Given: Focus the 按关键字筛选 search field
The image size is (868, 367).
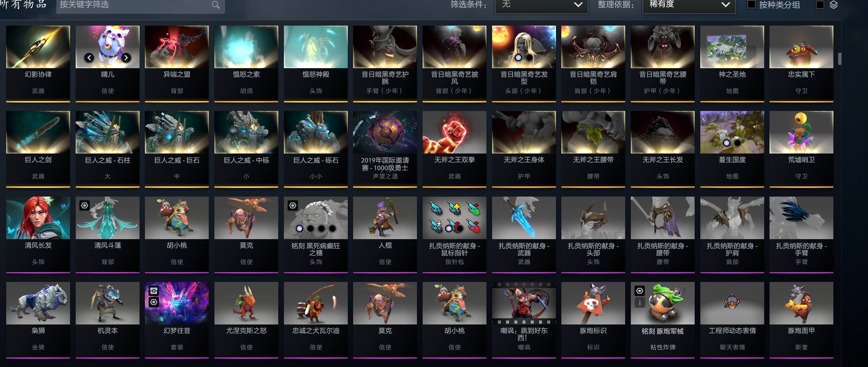Looking at the screenshot, I should coord(135,5).
